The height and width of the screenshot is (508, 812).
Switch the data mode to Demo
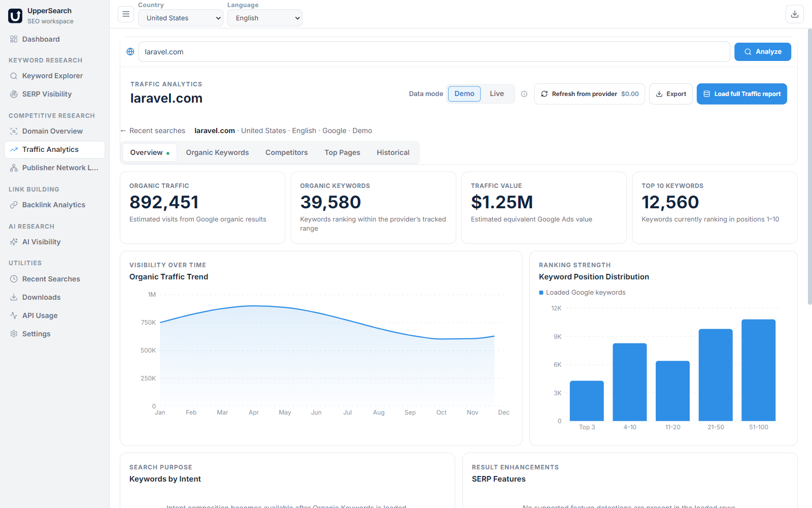tap(464, 94)
